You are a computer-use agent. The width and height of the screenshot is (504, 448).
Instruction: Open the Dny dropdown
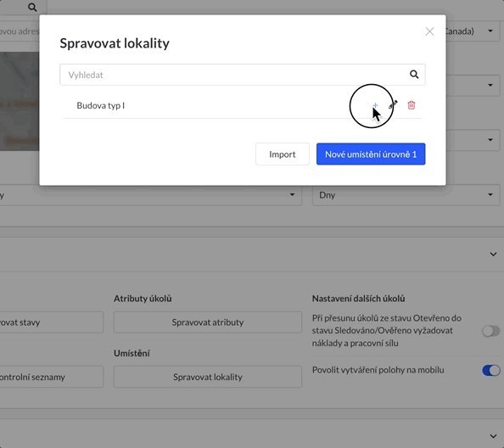(406, 195)
